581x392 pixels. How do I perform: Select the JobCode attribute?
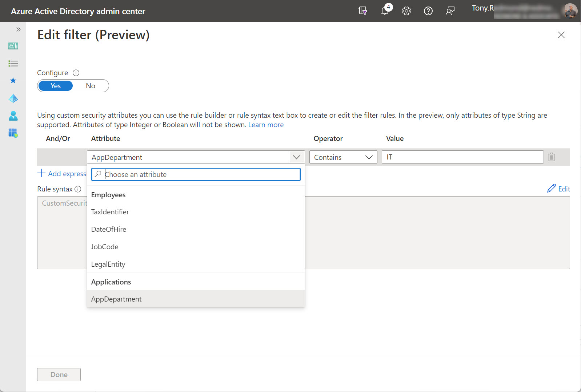pyautogui.click(x=196, y=247)
